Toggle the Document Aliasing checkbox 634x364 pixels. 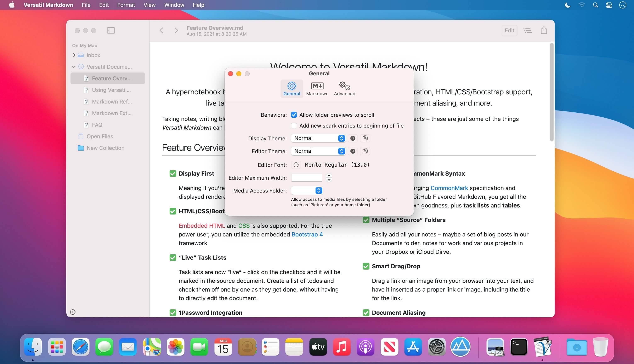[366, 312]
